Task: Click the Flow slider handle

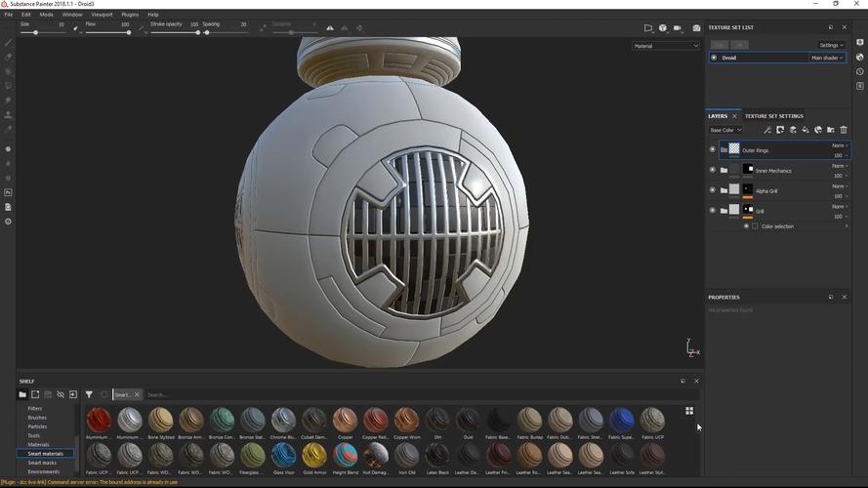Action: coord(128,32)
